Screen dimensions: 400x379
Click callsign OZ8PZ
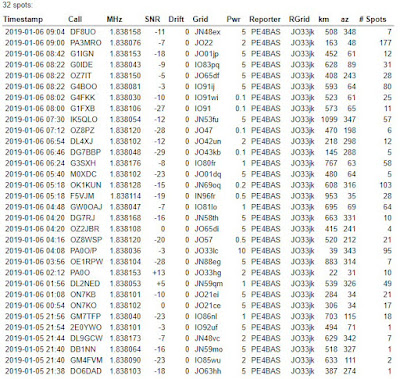[82, 130]
